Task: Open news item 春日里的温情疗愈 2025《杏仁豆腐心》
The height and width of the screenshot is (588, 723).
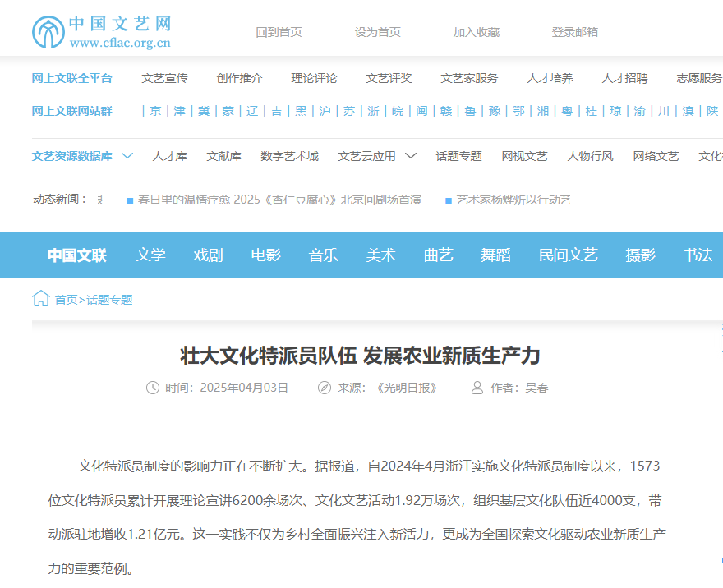Action: tap(279, 200)
